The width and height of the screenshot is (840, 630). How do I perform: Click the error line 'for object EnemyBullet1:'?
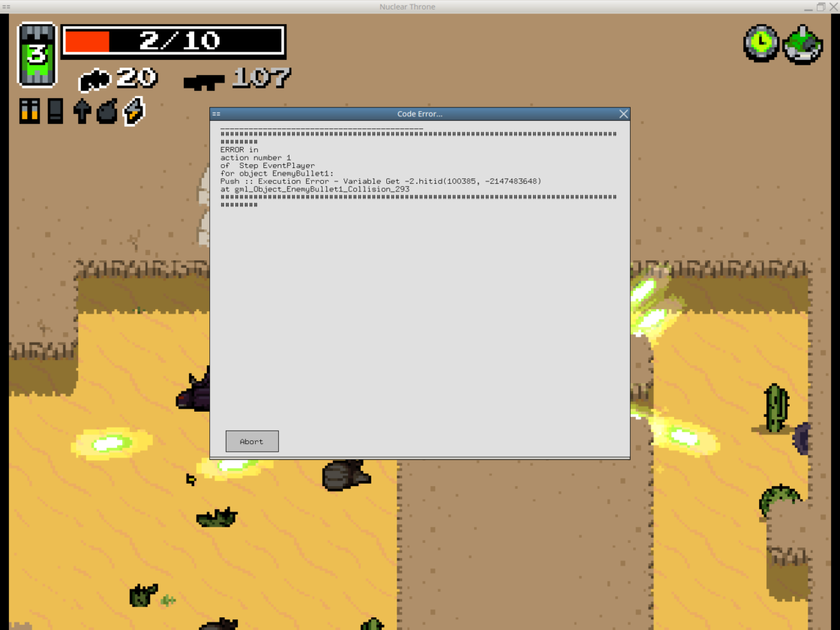[277, 173]
